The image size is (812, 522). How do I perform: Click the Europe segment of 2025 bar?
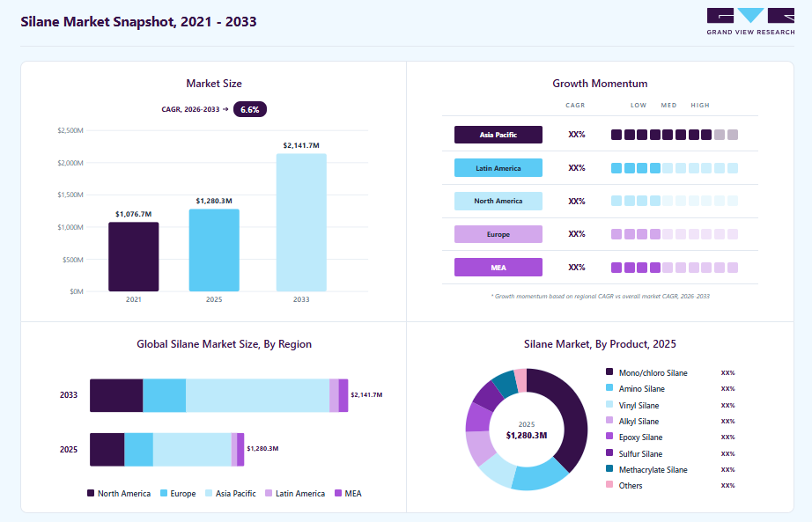click(139, 450)
